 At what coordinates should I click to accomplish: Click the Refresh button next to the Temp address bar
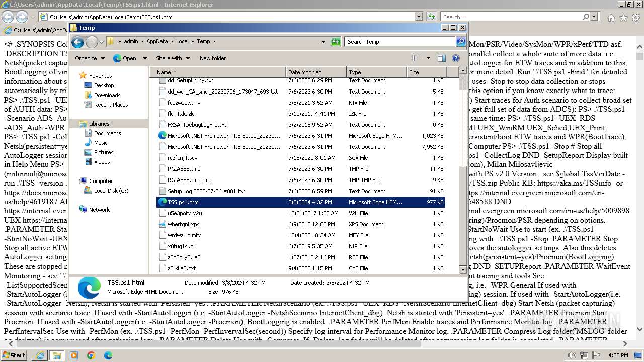point(336,42)
